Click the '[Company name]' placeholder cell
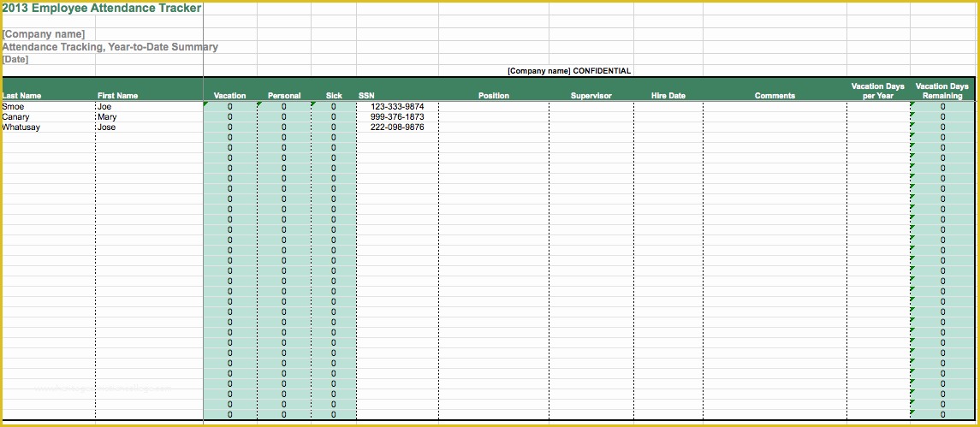This screenshot has width=980, height=427. point(44,34)
